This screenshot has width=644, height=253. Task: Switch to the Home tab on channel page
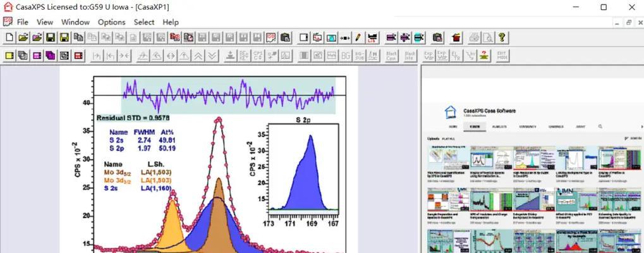453,127
